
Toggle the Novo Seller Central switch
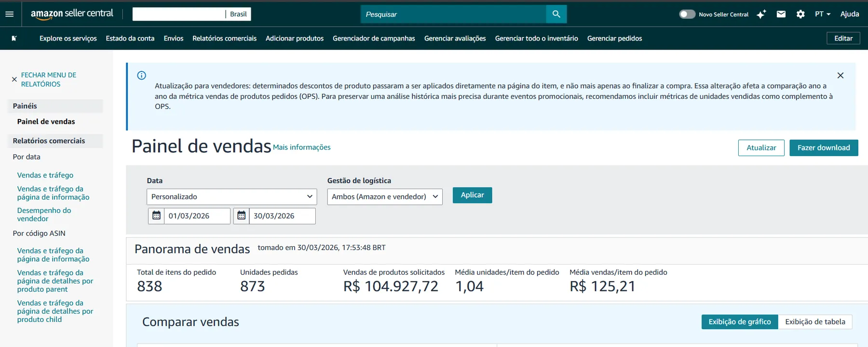(x=687, y=14)
